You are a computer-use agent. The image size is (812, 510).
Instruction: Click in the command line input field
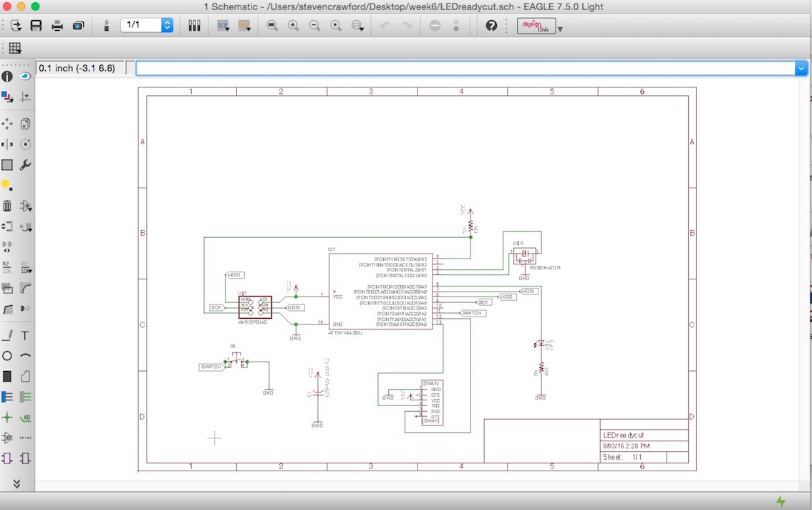pos(465,68)
